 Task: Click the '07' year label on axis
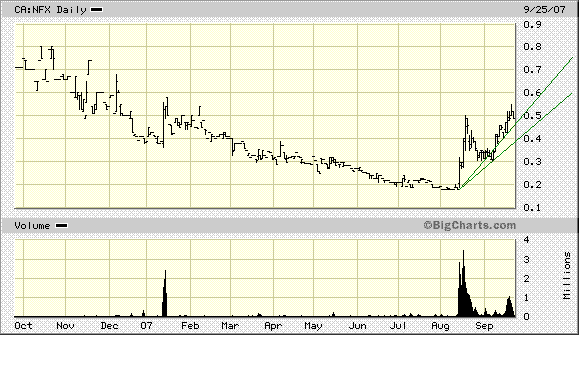(x=146, y=326)
